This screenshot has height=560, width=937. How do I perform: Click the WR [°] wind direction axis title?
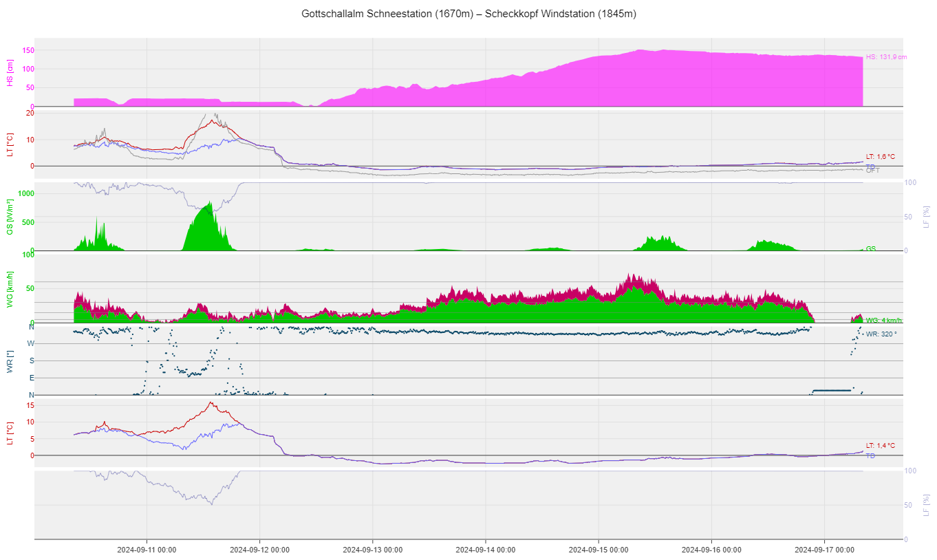10,361
